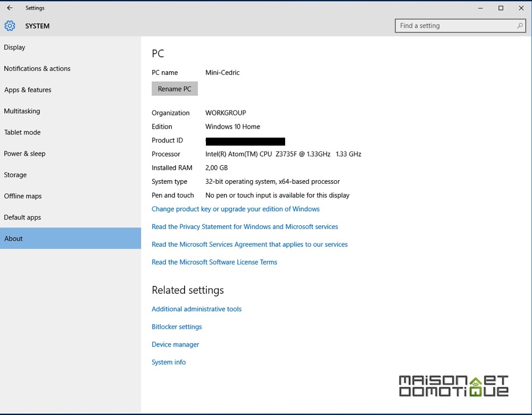This screenshot has height=415, width=532.
Task: Open System info link
Action: click(169, 362)
